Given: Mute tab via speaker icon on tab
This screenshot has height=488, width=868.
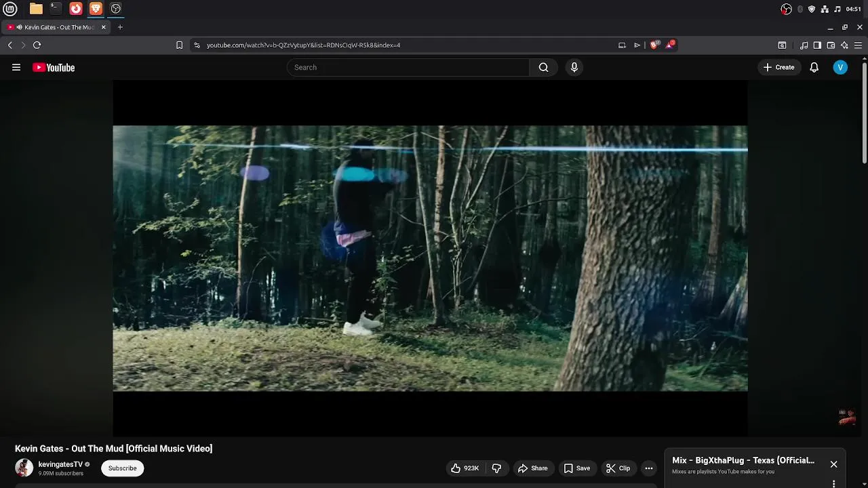Looking at the screenshot, I should [19, 27].
